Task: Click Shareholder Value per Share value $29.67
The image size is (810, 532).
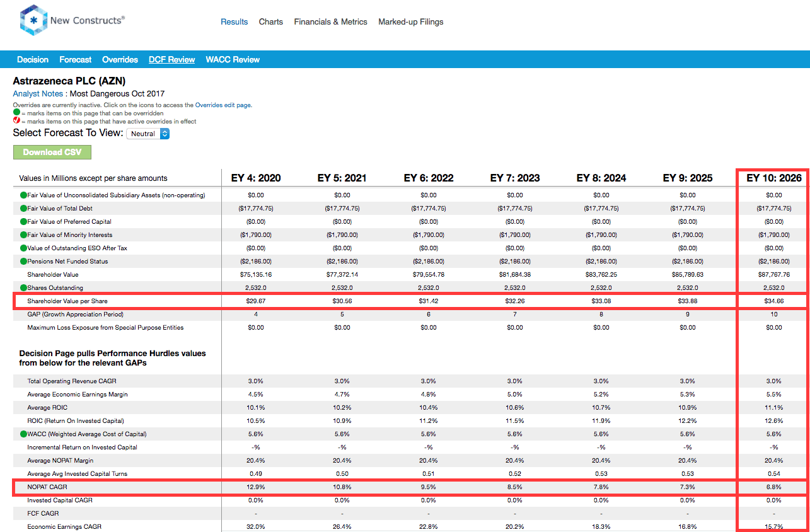Action: 256,301
